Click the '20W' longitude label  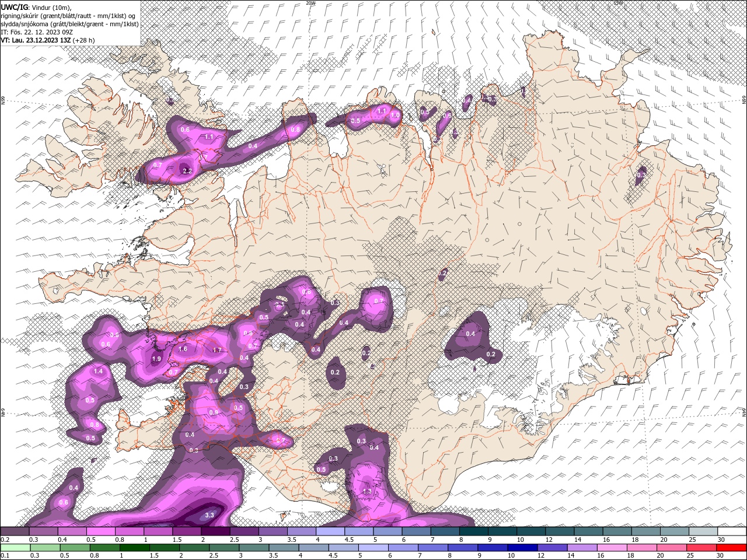310,3
